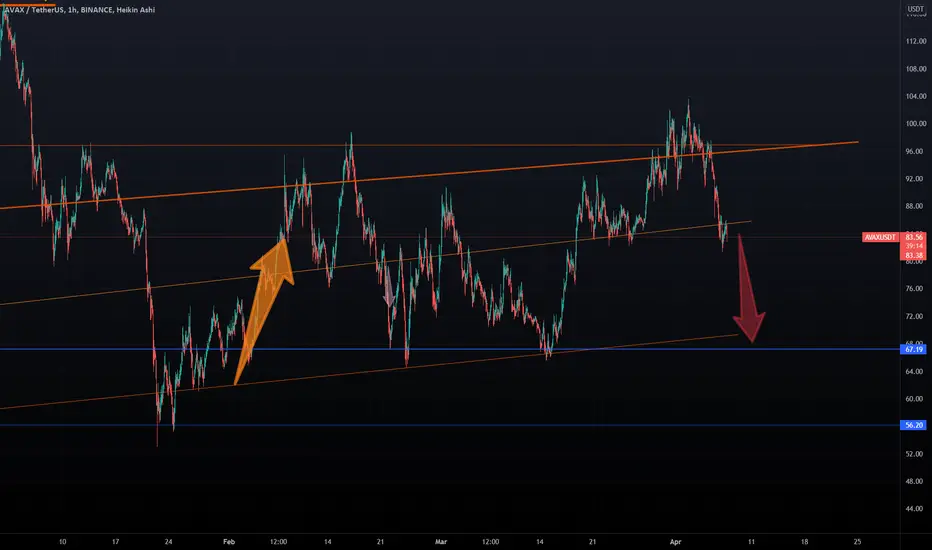Click the 83.56 current price label
The height and width of the screenshot is (550, 932).
tap(914, 237)
